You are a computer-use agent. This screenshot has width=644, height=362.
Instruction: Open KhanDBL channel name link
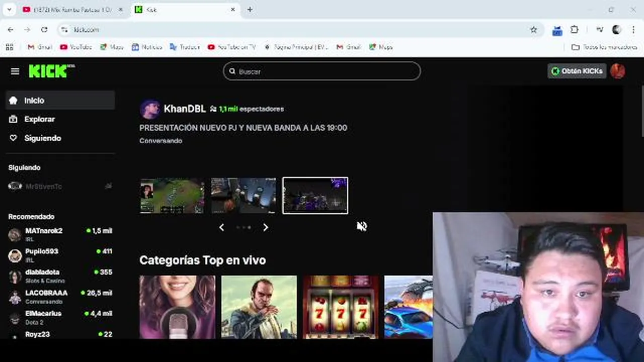click(x=185, y=109)
